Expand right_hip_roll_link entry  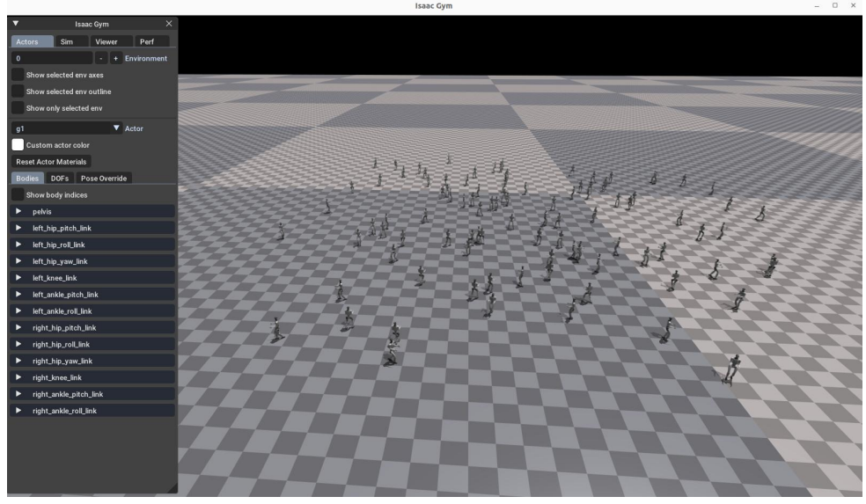click(x=18, y=343)
